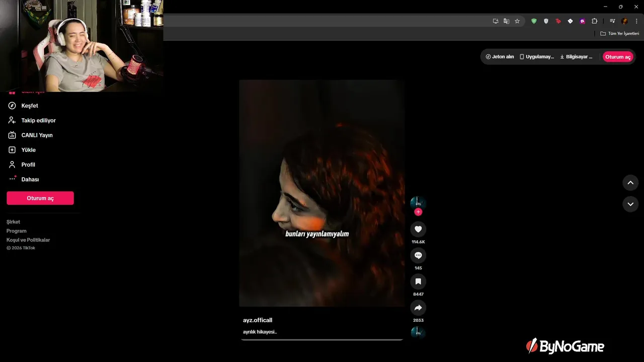Open the media controls icon
This screenshot has height=362, width=644.
coord(612,21)
